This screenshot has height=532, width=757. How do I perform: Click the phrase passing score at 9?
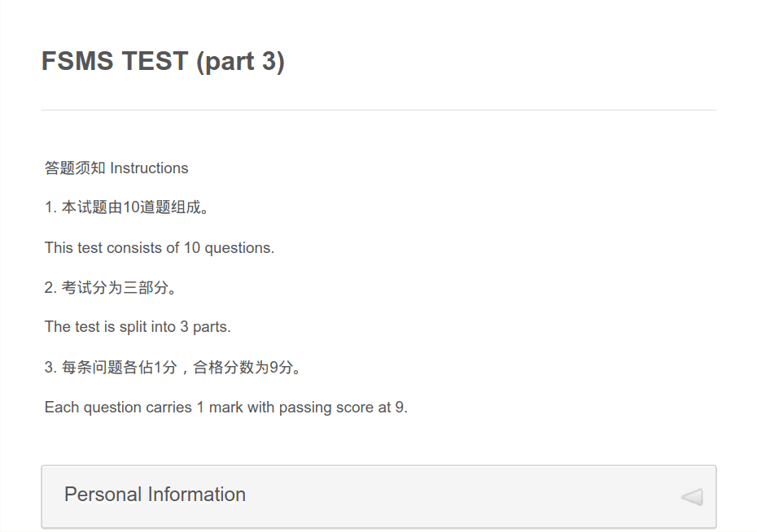[x=343, y=408]
